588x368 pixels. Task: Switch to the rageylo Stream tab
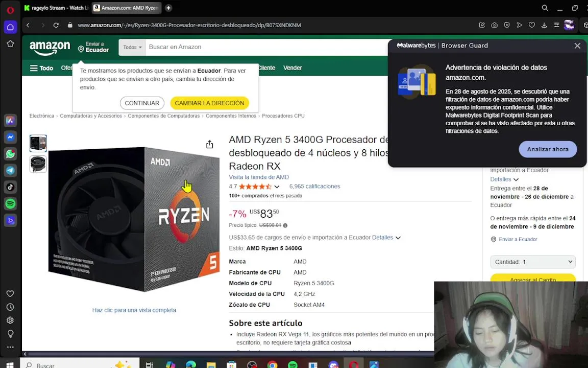point(56,8)
